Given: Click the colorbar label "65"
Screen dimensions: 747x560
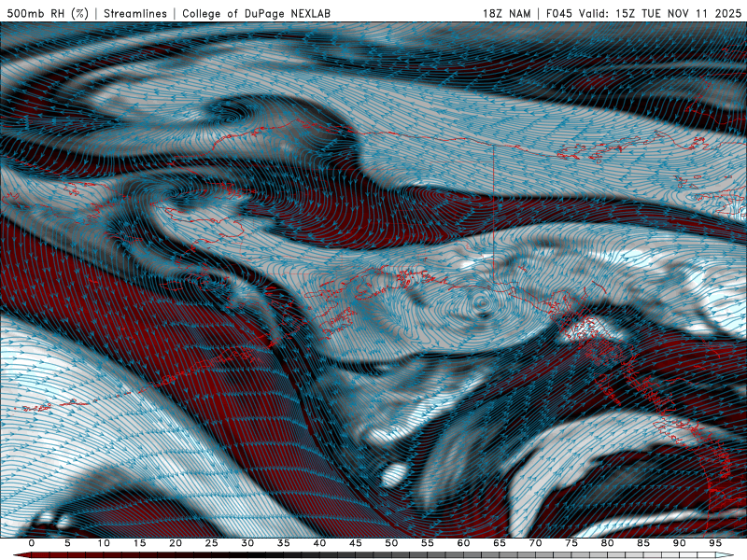Looking at the screenshot, I should pos(500,543).
